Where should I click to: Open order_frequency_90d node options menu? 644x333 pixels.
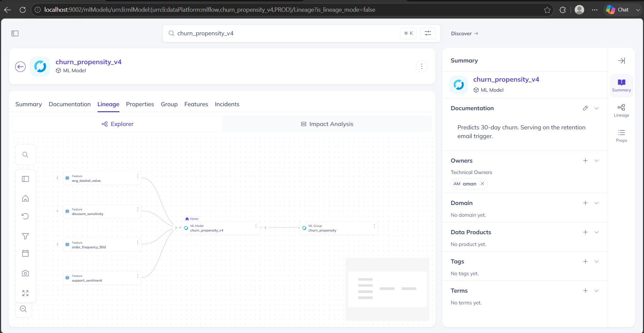tap(138, 243)
